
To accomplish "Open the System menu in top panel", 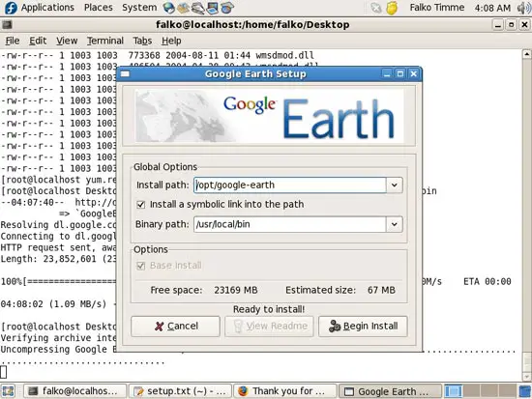I will (x=139, y=8).
